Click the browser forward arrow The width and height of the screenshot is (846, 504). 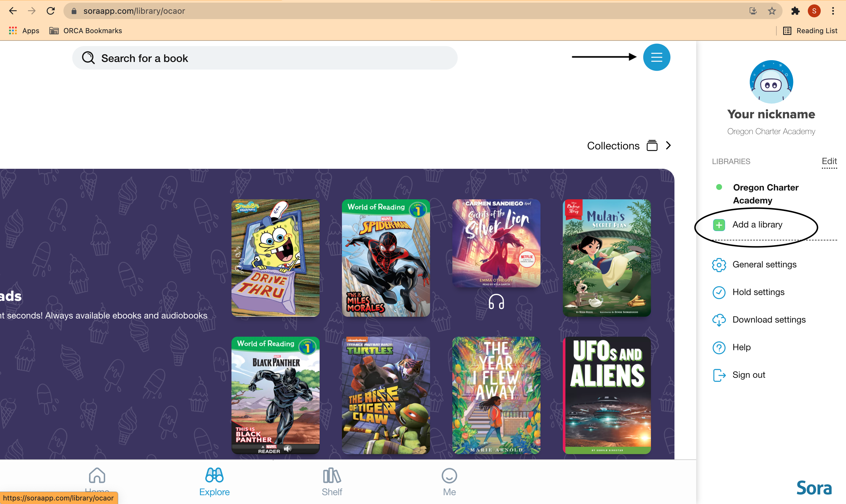[x=32, y=11]
